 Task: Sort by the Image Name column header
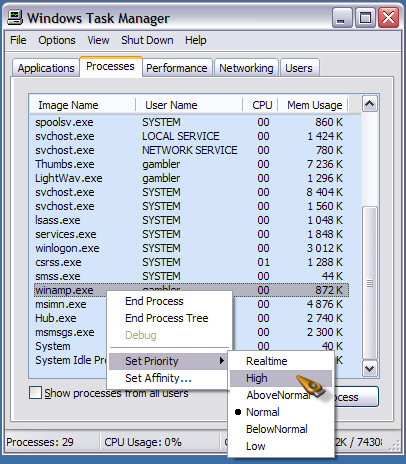point(83,105)
